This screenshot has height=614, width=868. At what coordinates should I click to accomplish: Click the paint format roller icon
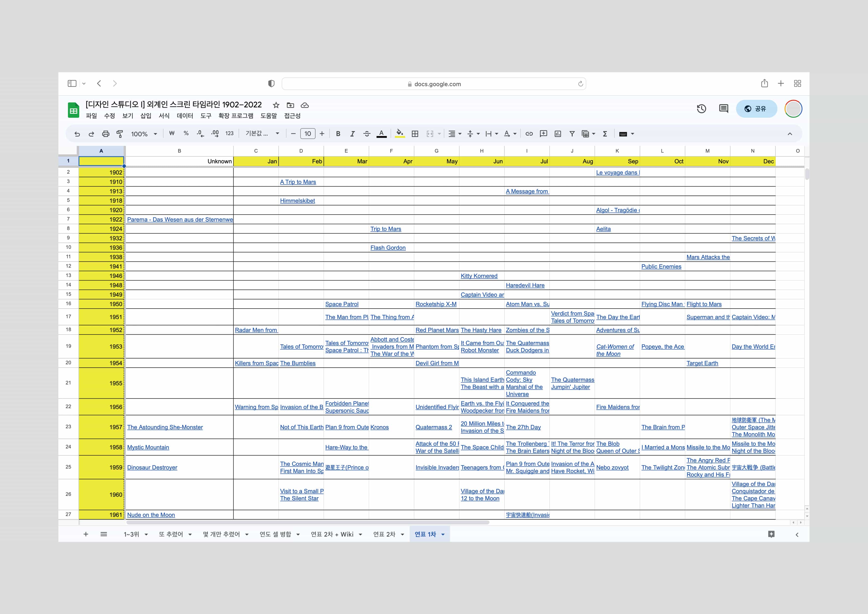[120, 133]
